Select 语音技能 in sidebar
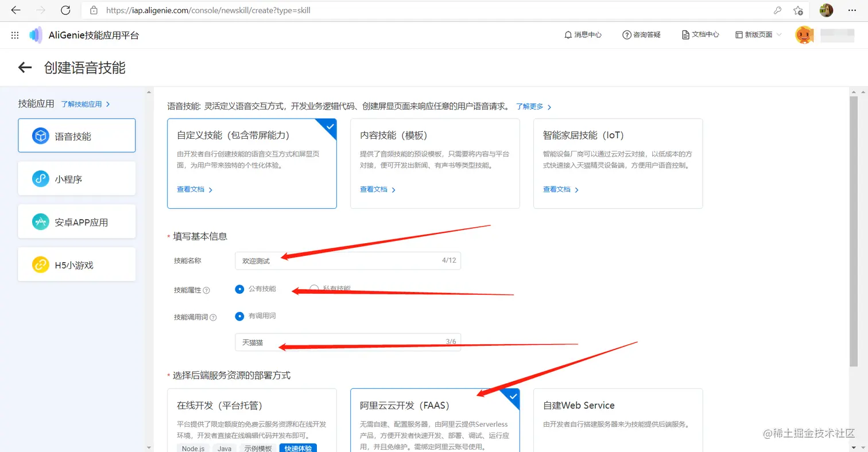Image resolution: width=868 pixels, height=452 pixels. click(x=77, y=135)
